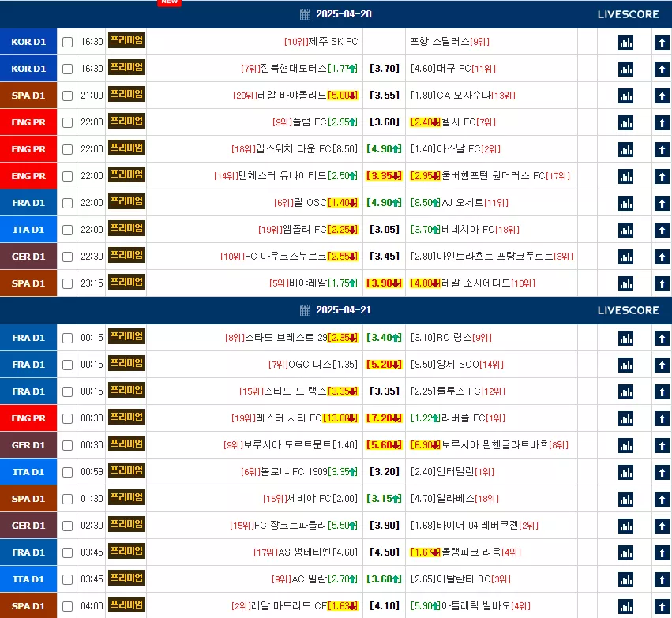This screenshot has height=618, width=672.
Task: Open stats chart for Real Madrid vs Athletic Bilbao
Action: (x=625, y=606)
